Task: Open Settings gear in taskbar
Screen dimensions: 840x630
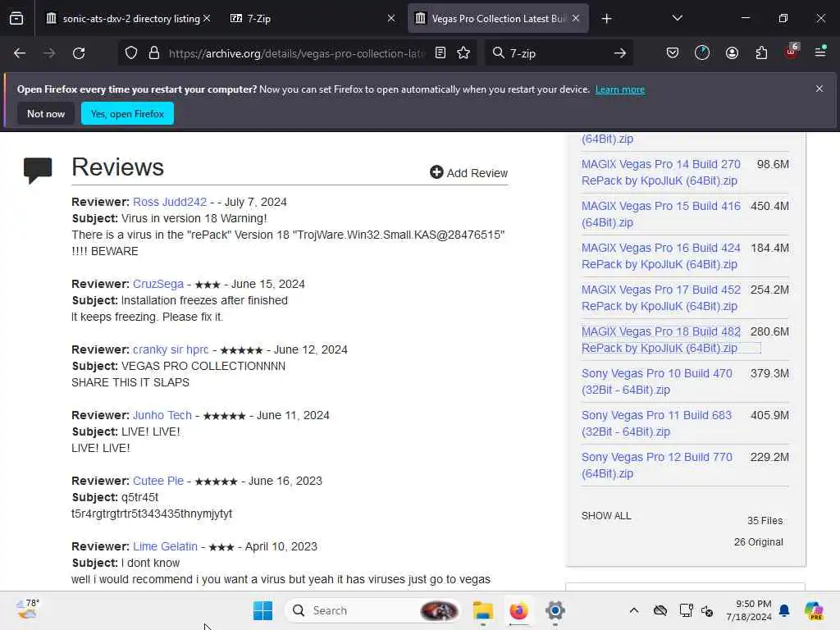Action: (555, 610)
